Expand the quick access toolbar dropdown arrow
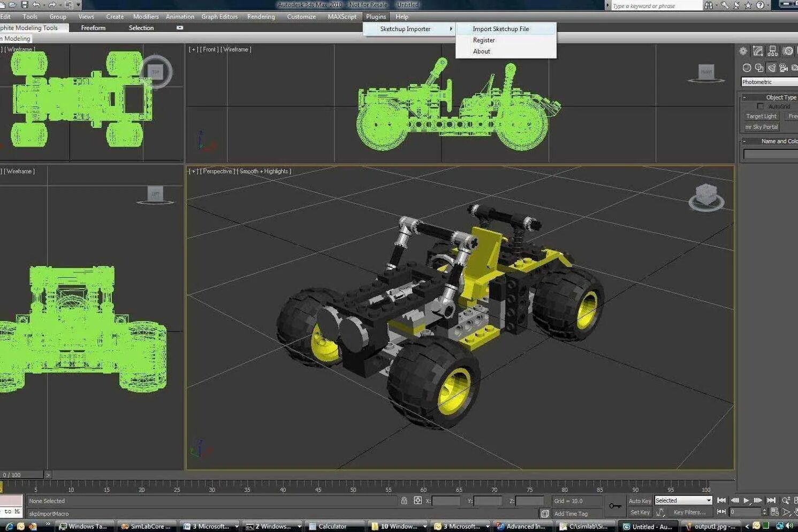The image size is (798, 532). tap(78, 5)
